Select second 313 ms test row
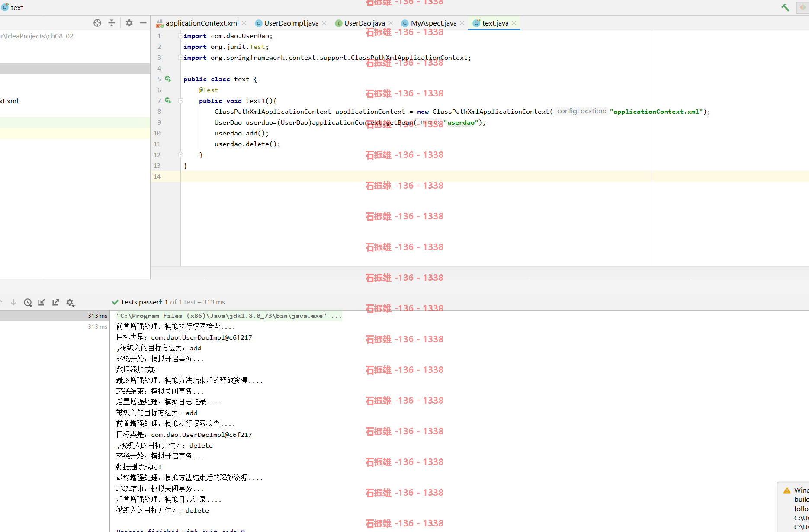 [x=54, y=327]
